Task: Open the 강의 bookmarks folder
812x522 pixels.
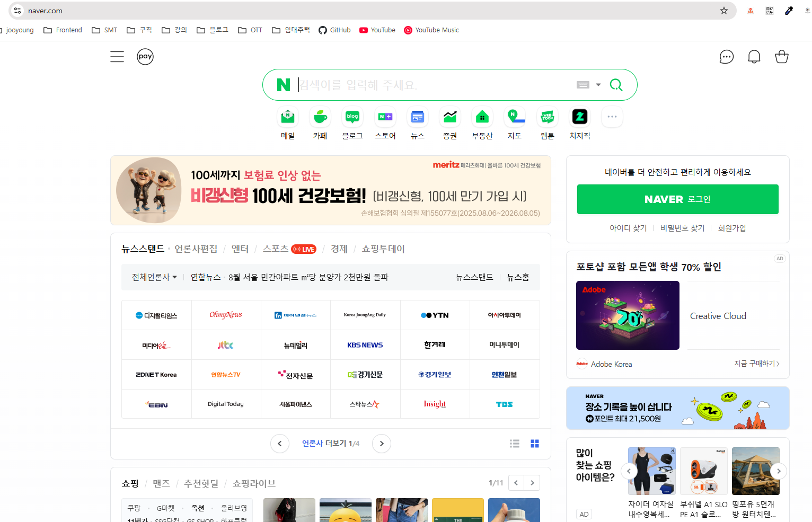Action: tap(174, 30)
